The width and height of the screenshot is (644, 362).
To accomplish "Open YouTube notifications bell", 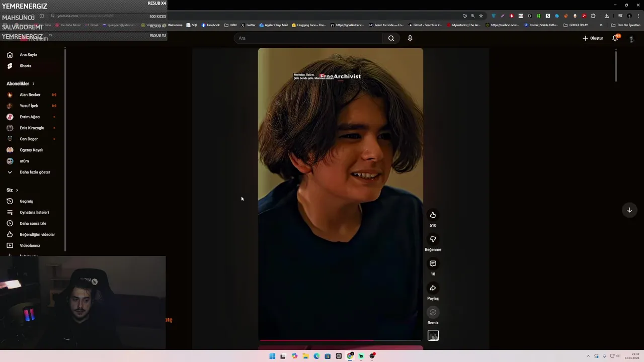I will coord(615,38).
